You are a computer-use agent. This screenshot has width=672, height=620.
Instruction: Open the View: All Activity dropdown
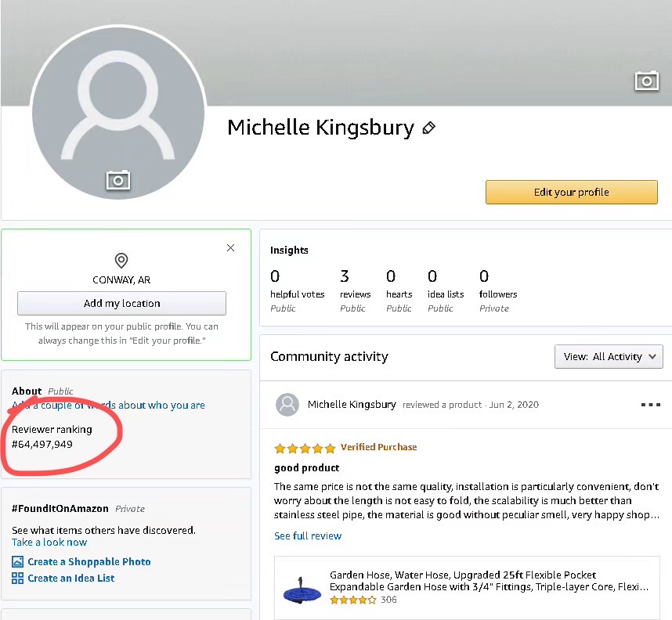[x=609, y=356]
